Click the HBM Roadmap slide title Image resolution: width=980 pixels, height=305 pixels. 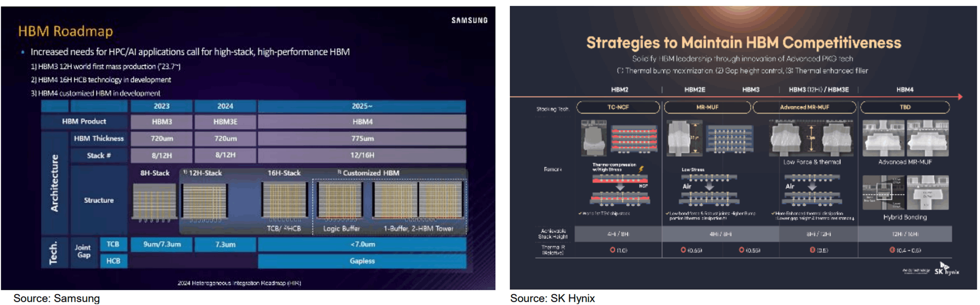click(x=65, y=31)
